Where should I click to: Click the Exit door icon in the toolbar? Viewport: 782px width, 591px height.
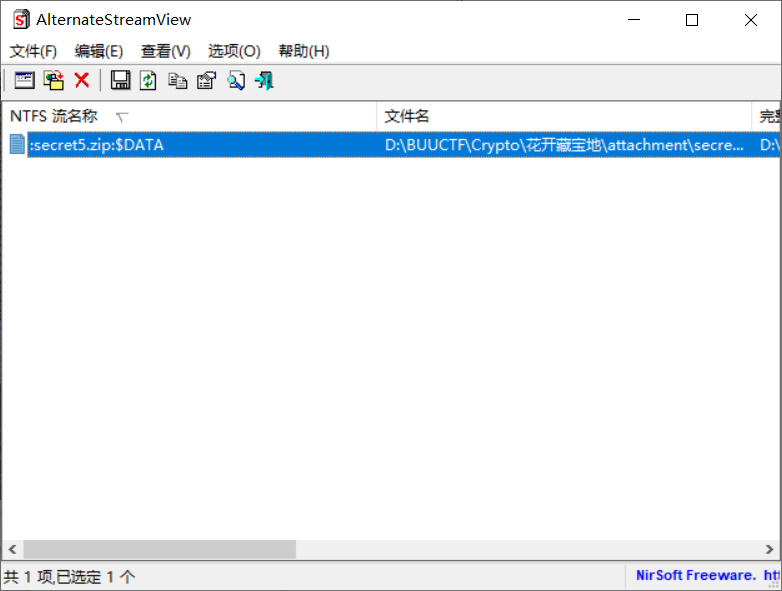coord(265,80)
